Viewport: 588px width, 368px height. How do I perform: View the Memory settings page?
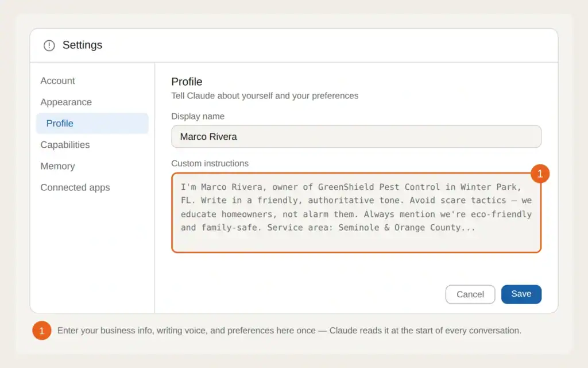[x=57, y=166]
